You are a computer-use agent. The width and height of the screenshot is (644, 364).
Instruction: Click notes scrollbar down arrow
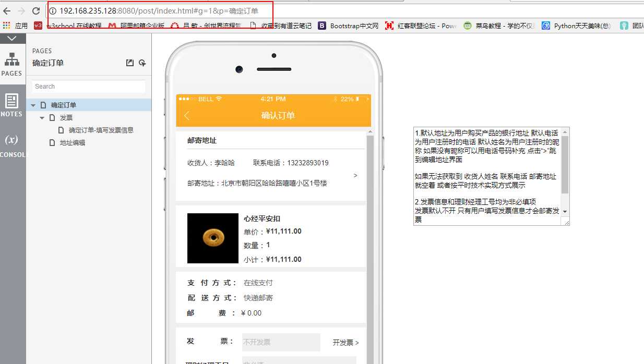click(x=565, y=212)
